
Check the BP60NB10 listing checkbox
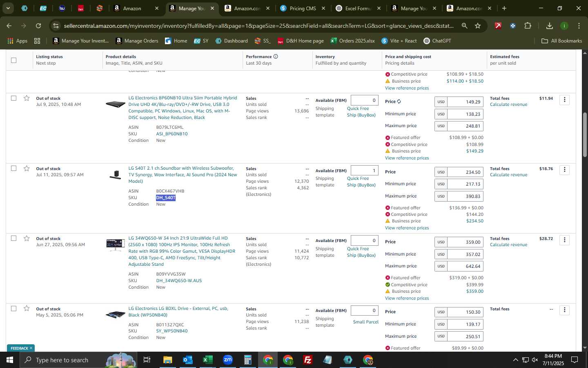coord(13,98)
